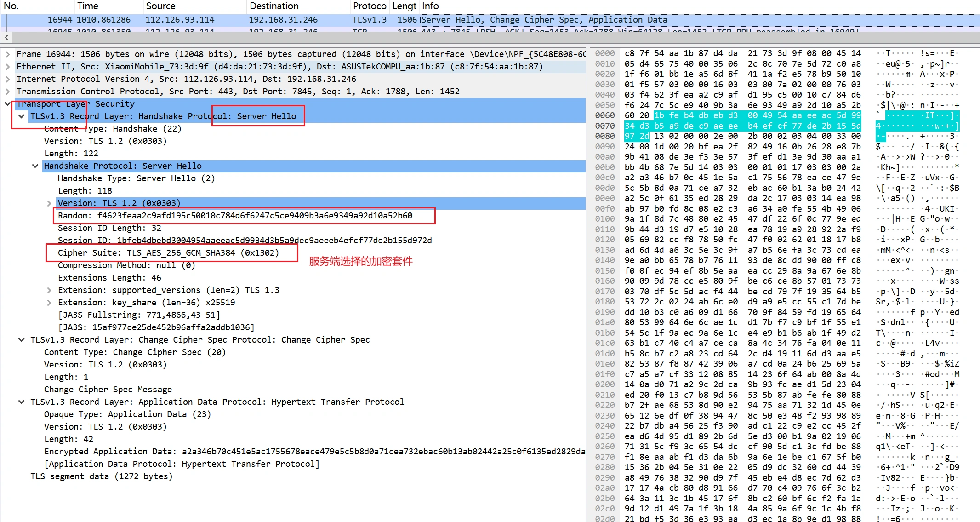This screenshot has width=980, height=522.
Task: Select the JA3S Fullstring line
Action: [139, 315]
